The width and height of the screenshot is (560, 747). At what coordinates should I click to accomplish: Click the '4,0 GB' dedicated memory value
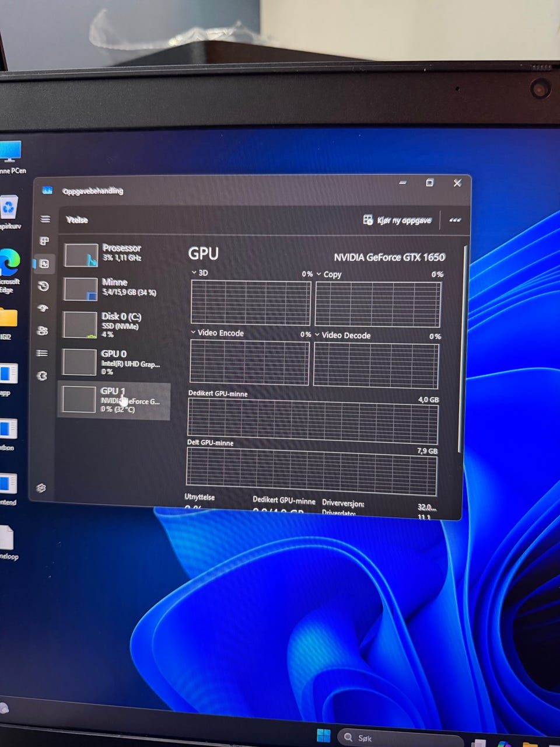[428, 400]
